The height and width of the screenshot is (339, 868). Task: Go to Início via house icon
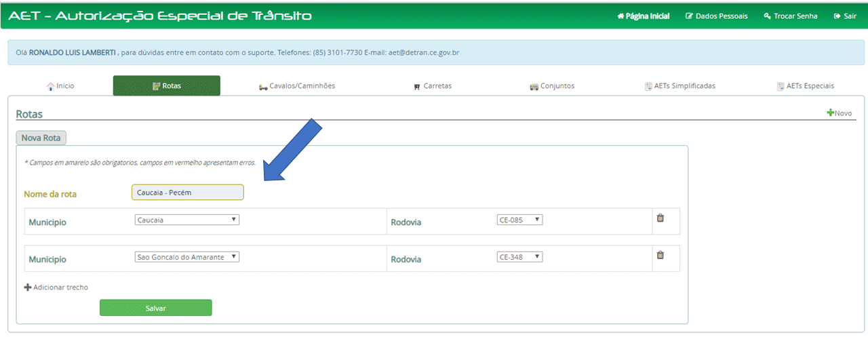point(50,87)
